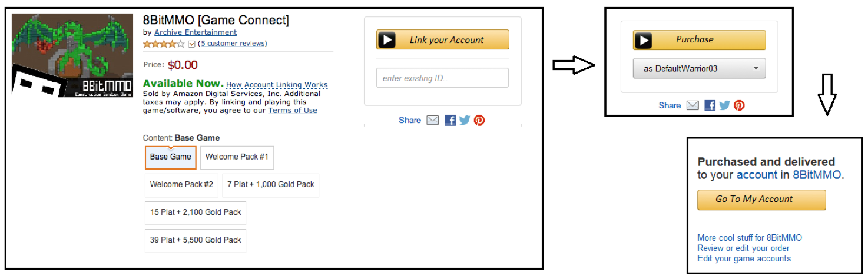The width and height of the screenshot is (868, 279).
Task: Click email icon below Purchase box
Action: 693,105
